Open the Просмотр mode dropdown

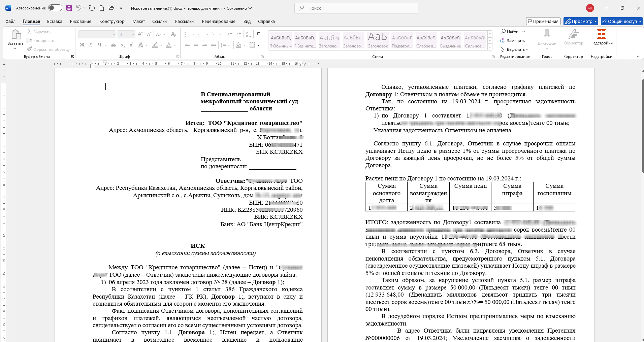coord(581,21)
